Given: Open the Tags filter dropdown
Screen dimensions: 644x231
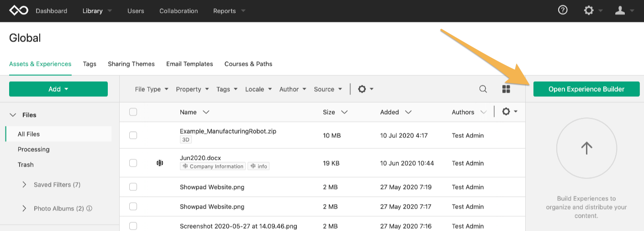Looking at the screenshot, I should (x=227, y=89).
